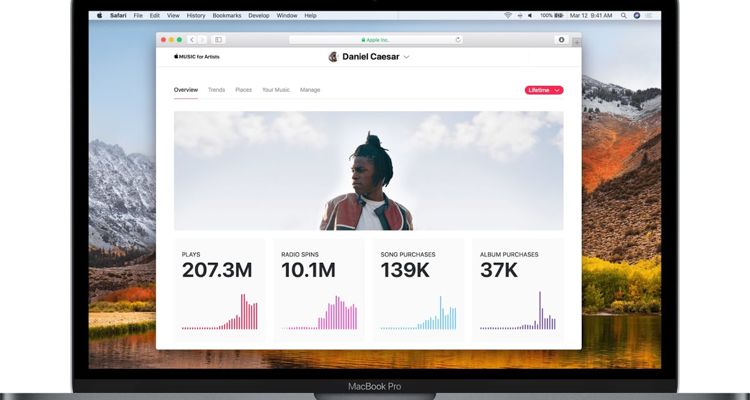Open the View menu
The image size is (750, 400).
pos(173,16)
